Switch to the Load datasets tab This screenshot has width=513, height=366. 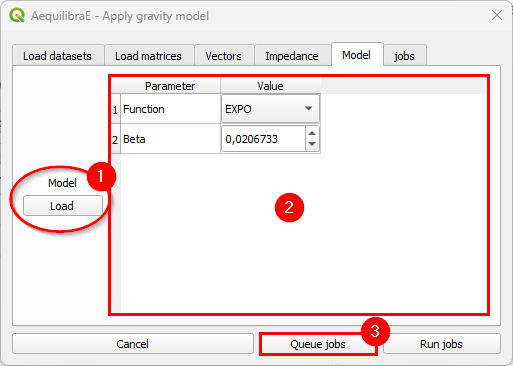(x=58, y=55)
